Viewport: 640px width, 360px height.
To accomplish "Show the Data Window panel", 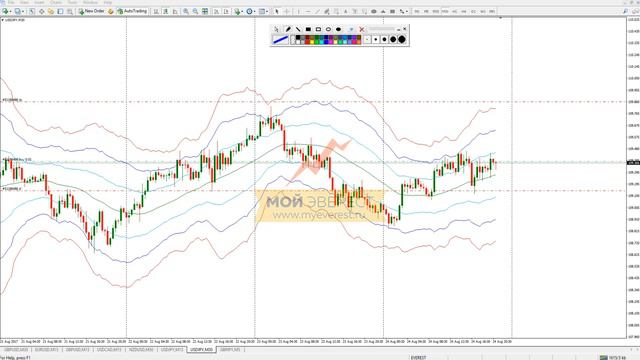I will [41, 11].
